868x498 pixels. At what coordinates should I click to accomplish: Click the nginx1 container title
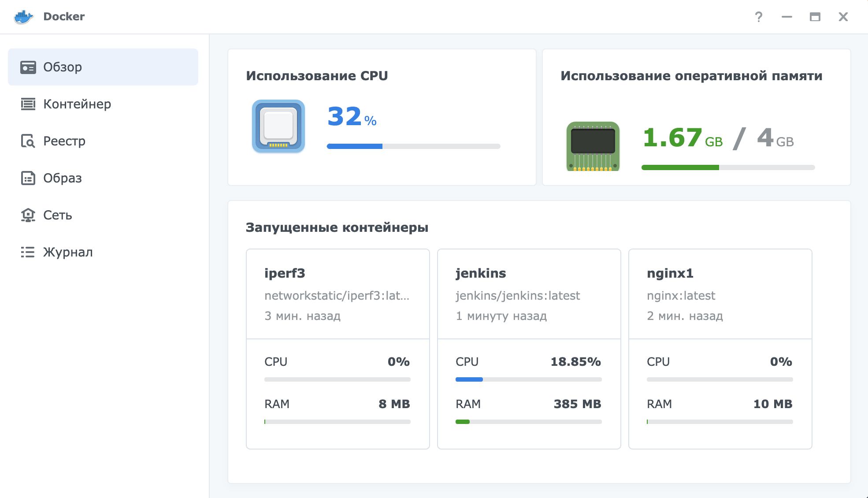pos(670,273)
